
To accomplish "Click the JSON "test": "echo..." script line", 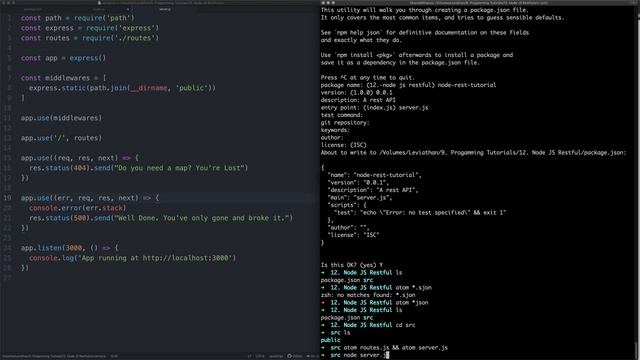I will 420,213.
